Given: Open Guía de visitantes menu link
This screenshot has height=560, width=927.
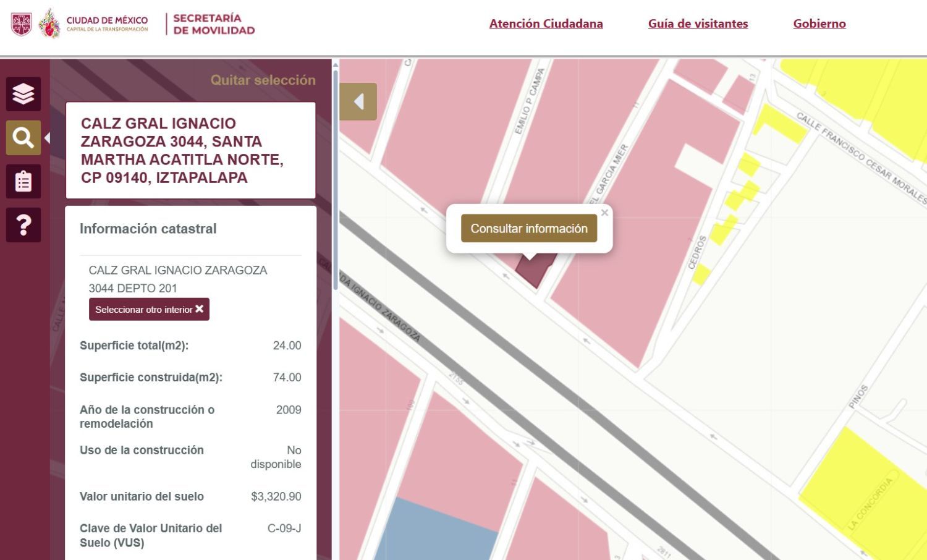Looking at the screenshot, I should pos(698,23).
